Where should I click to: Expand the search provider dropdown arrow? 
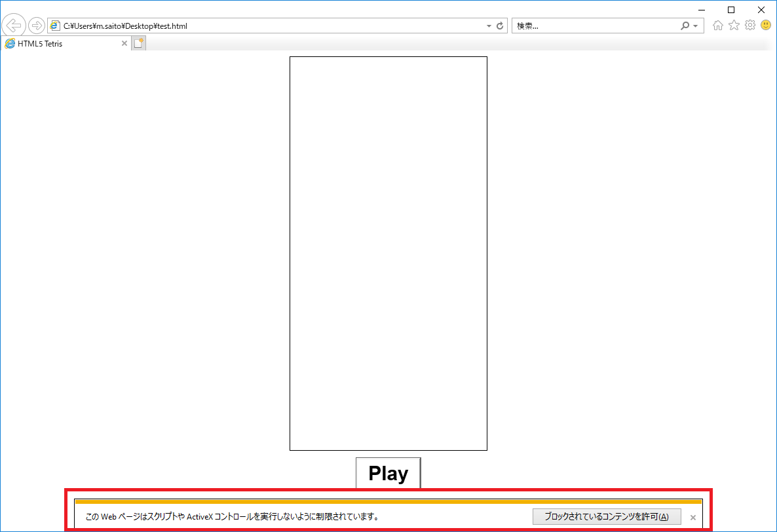(695, 26)
